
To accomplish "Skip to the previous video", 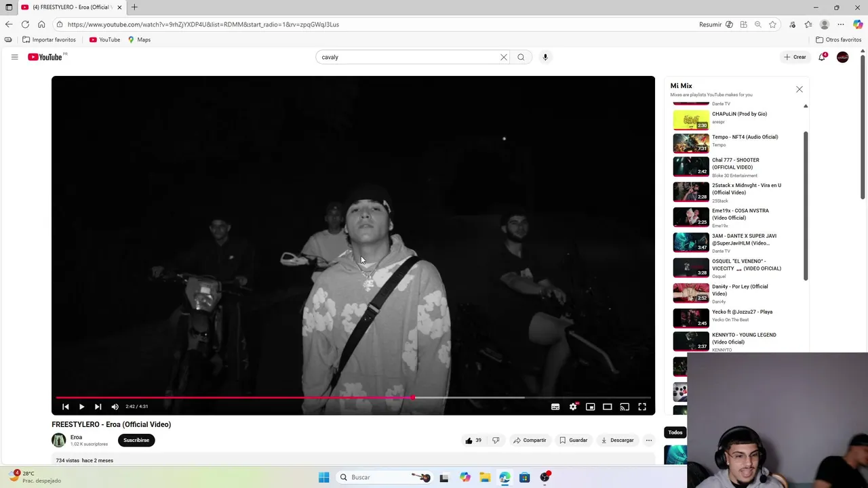I will pyautogui.click(x=65, y=407).
